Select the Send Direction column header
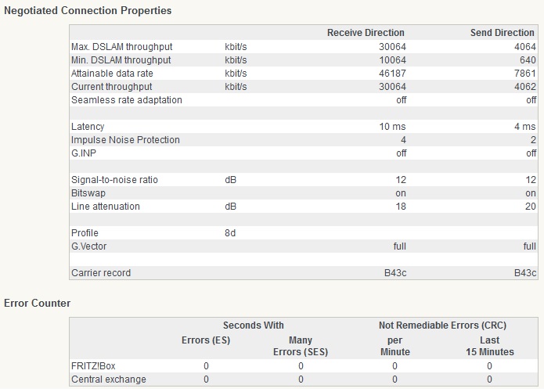 (502, 33)
